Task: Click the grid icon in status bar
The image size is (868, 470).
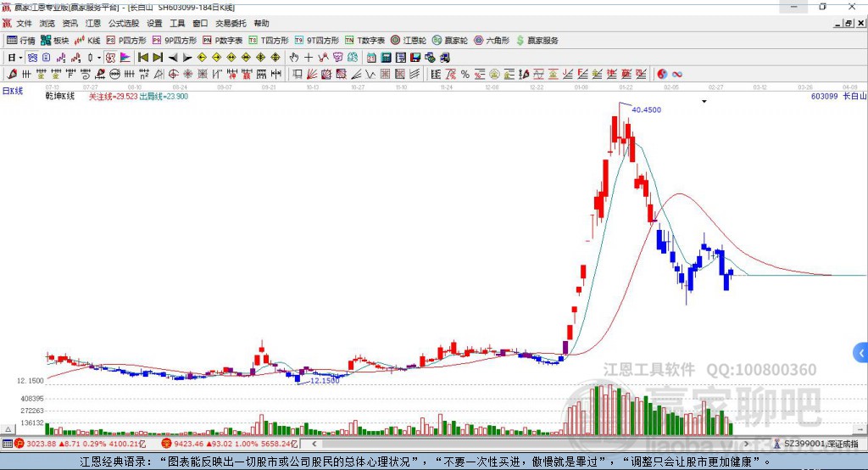Action: coord(7,444)
